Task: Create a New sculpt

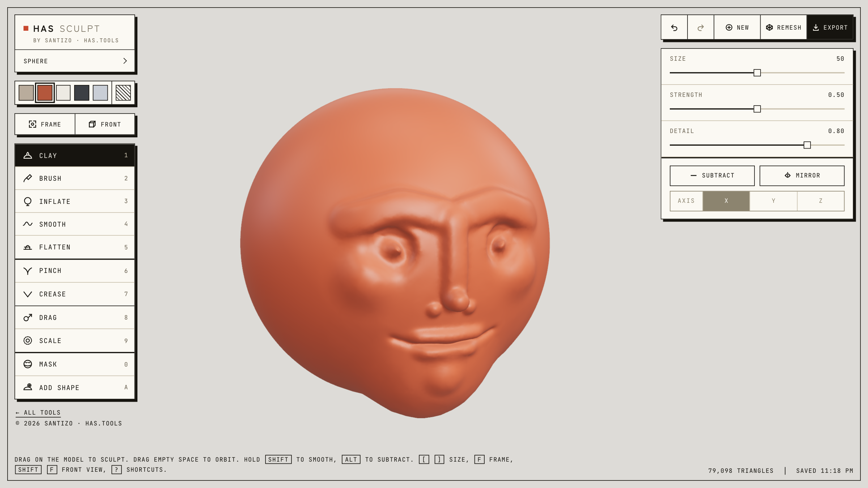Action: [737, 27]
